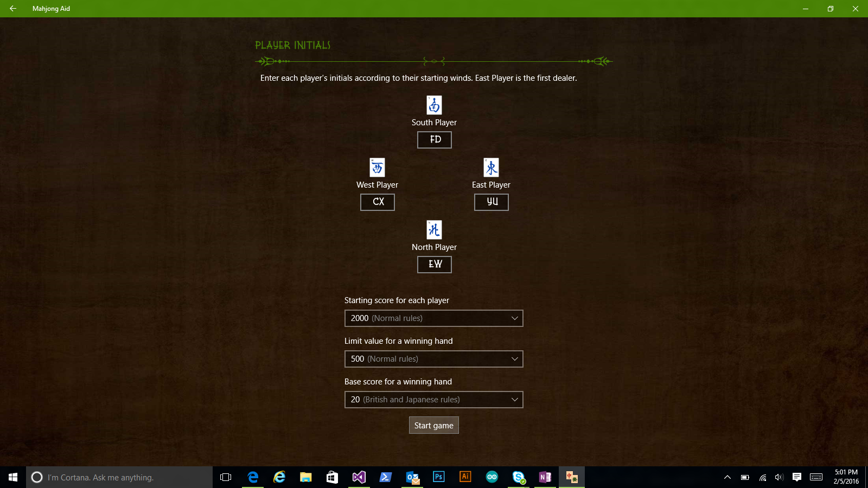
Task: Open the Limit value dropdown
Action: click(x=433, y=359)
